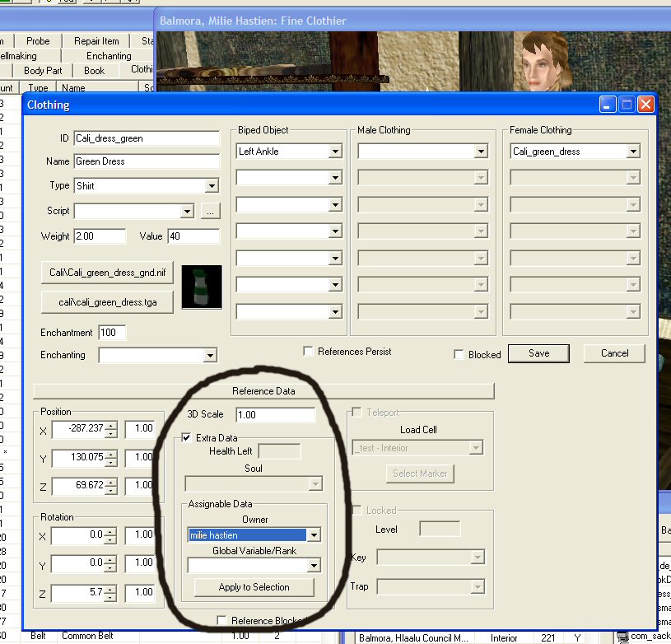This screenshot has height=644, width=671.
Task: Open script editor ellipsis button
Action: coord(210,211)
